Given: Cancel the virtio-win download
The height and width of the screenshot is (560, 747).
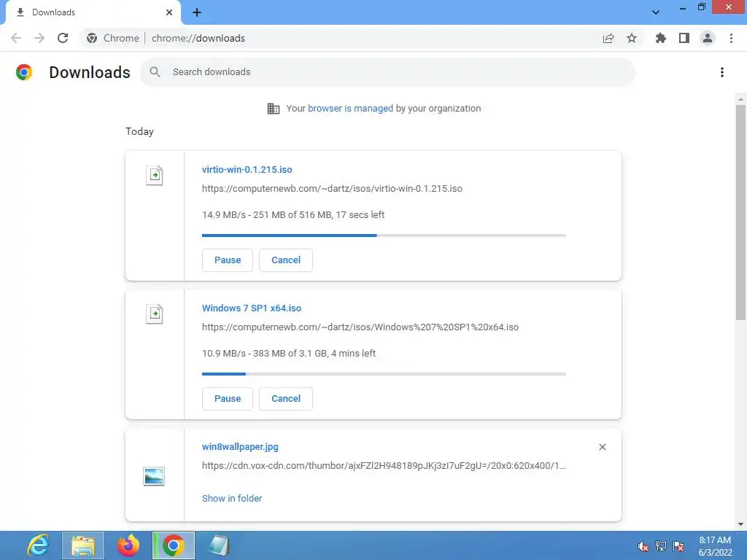Looking at the screenshot, I should [x=286, y=260].
